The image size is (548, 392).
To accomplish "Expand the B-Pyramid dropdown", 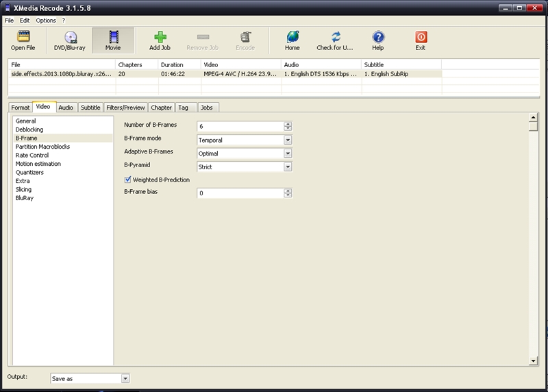I will (288, 167).
